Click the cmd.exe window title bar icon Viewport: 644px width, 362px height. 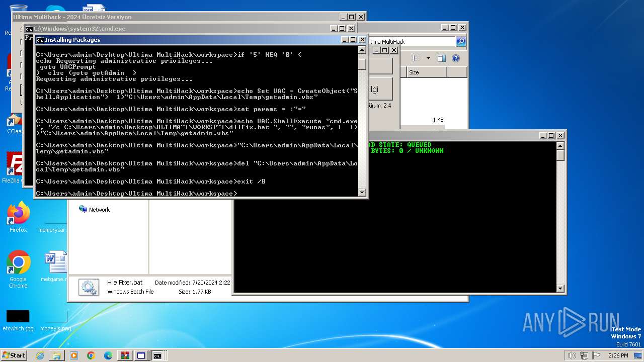click(29, 29)
